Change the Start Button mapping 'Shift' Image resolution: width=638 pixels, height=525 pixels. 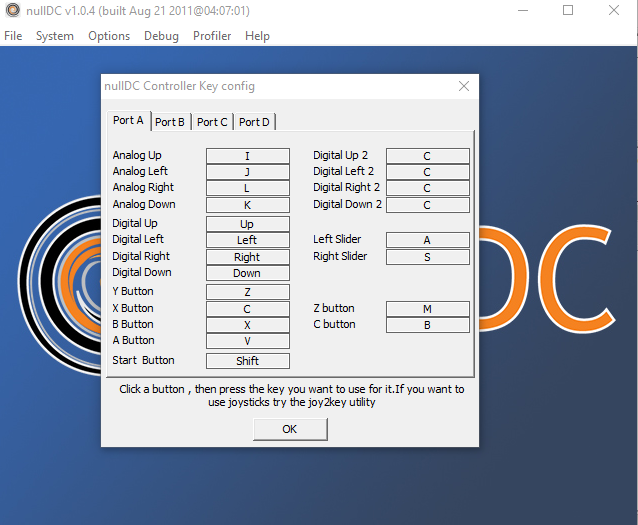pos(247,361)
